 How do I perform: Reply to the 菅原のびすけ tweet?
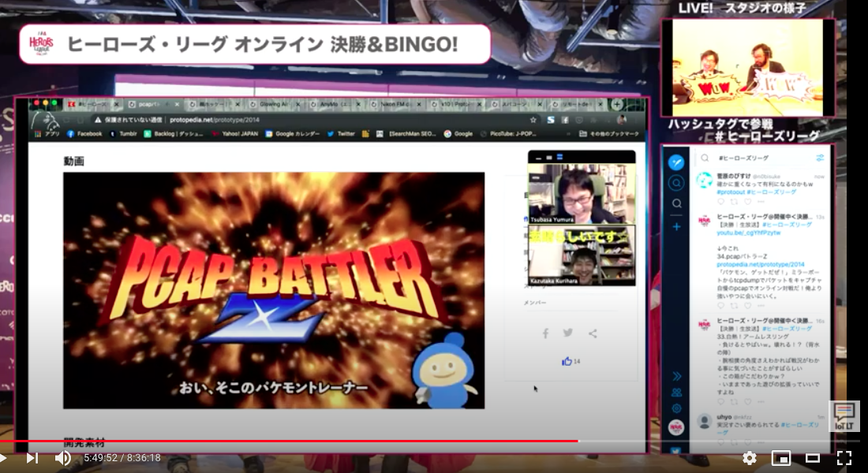[x=720, y=202]
